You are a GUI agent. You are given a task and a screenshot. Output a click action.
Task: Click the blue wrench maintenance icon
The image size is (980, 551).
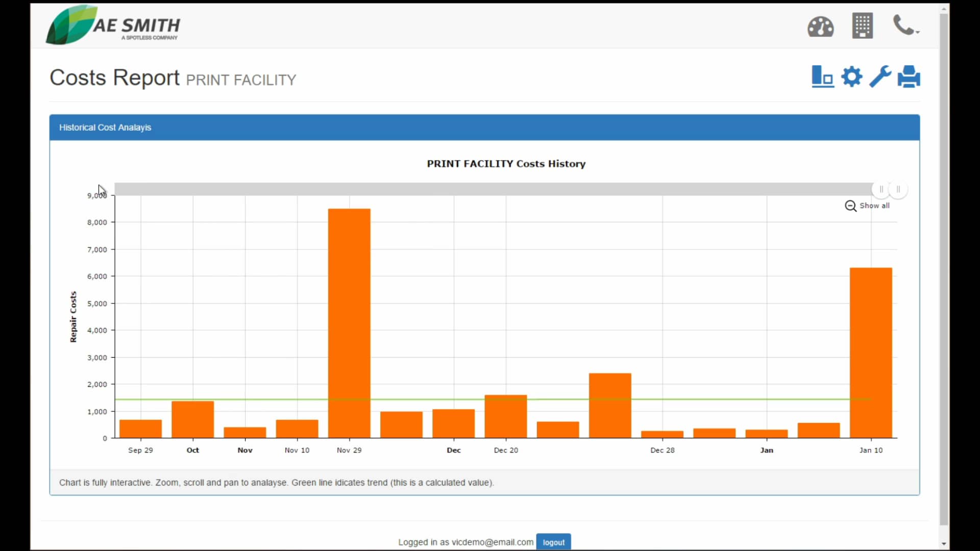tap(880, 77)
